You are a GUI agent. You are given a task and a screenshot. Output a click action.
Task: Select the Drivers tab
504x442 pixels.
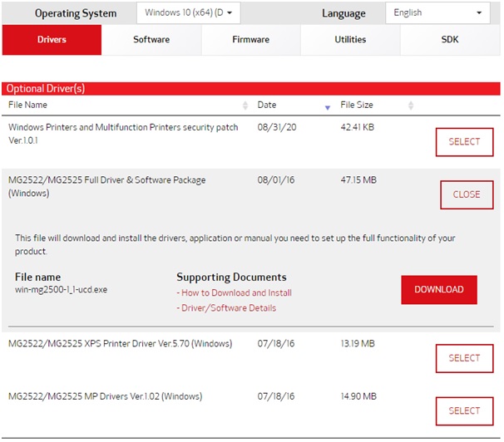point(52,40)
